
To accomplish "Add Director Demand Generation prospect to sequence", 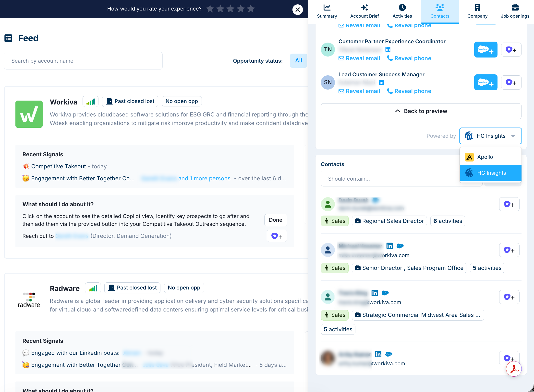I will click(277, 236).
